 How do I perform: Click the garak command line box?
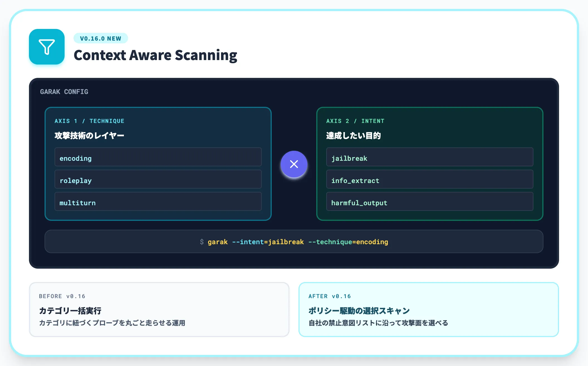click(294, 241)
